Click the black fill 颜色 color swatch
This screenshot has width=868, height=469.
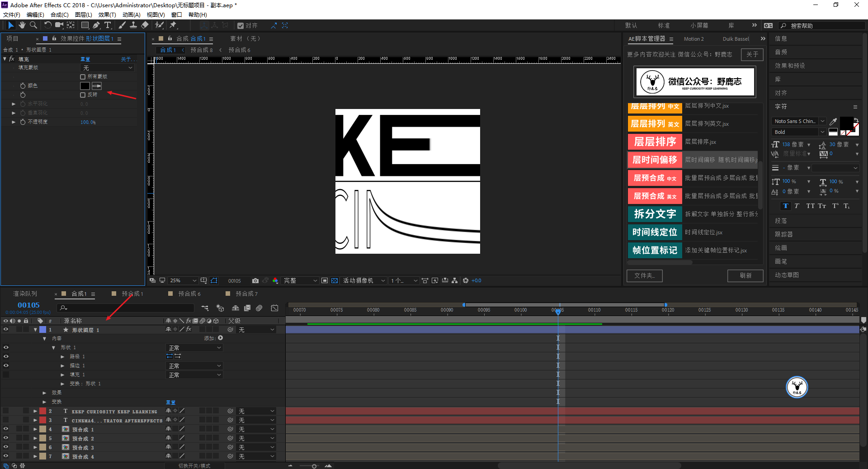tap(85, 86)
